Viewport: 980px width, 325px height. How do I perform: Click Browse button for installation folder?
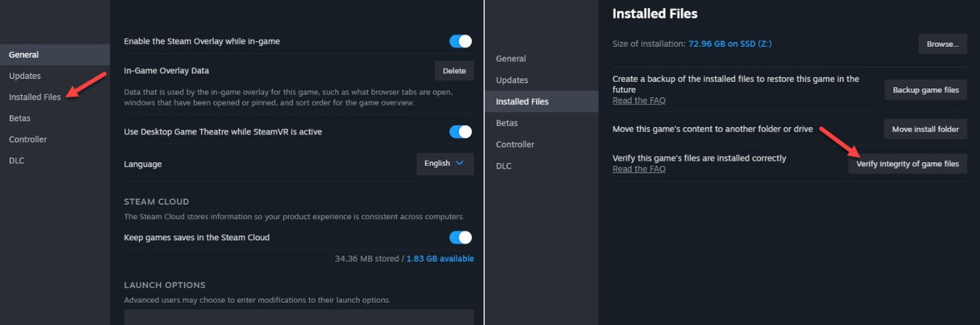tap(943, 43)
